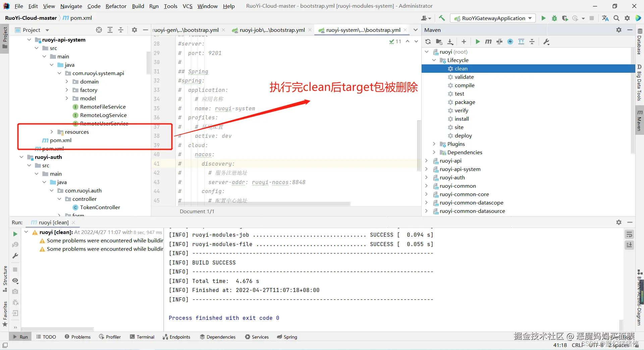Expand all in Project panel
644x350 pixels.
click(110, 30)
